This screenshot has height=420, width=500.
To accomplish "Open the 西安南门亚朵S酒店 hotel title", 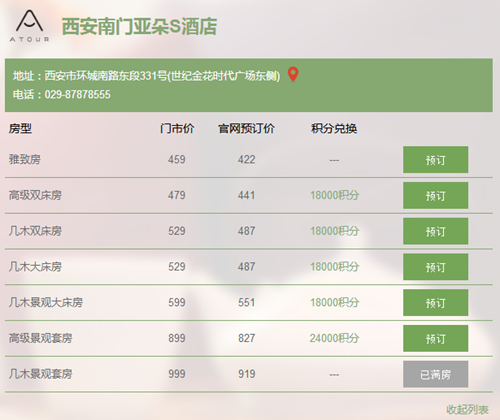I will pyautogui.click(x=139, y=26).
